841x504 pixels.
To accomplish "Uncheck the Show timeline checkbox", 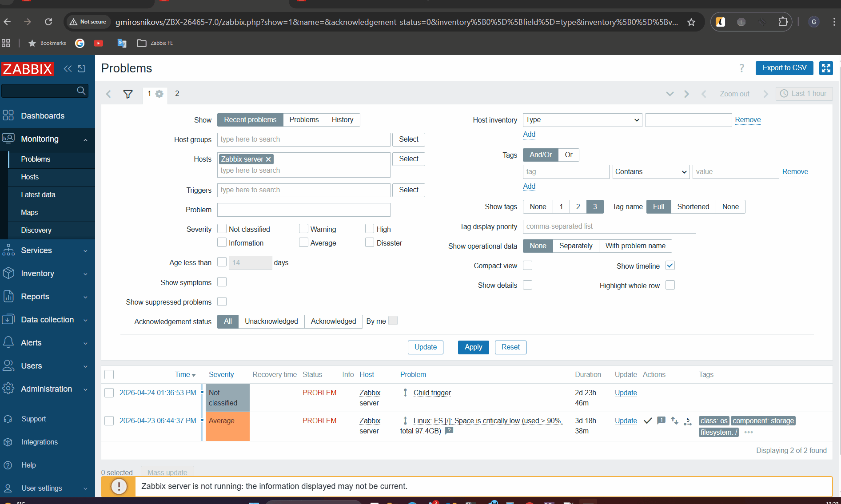I will coord(670,266).
